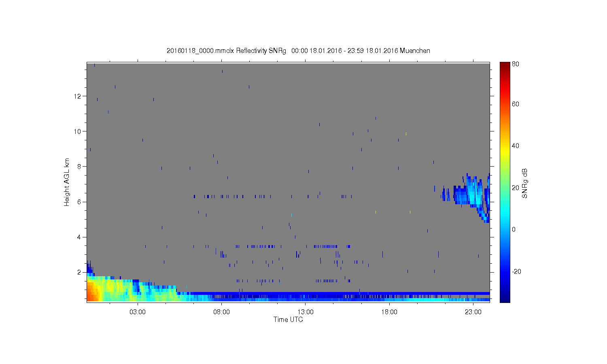Click the height tick label 12
This screenshot has height=364, width=607.
tap(78, 96)
